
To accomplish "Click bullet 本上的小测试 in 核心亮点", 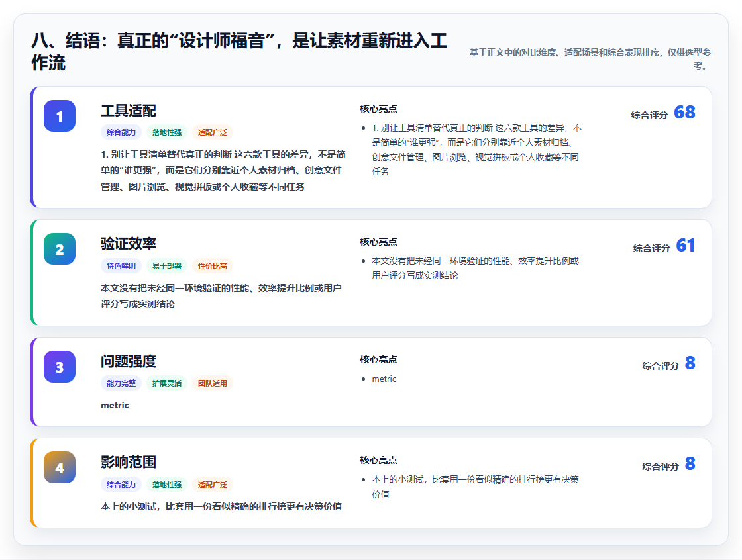I will [475, 487].
